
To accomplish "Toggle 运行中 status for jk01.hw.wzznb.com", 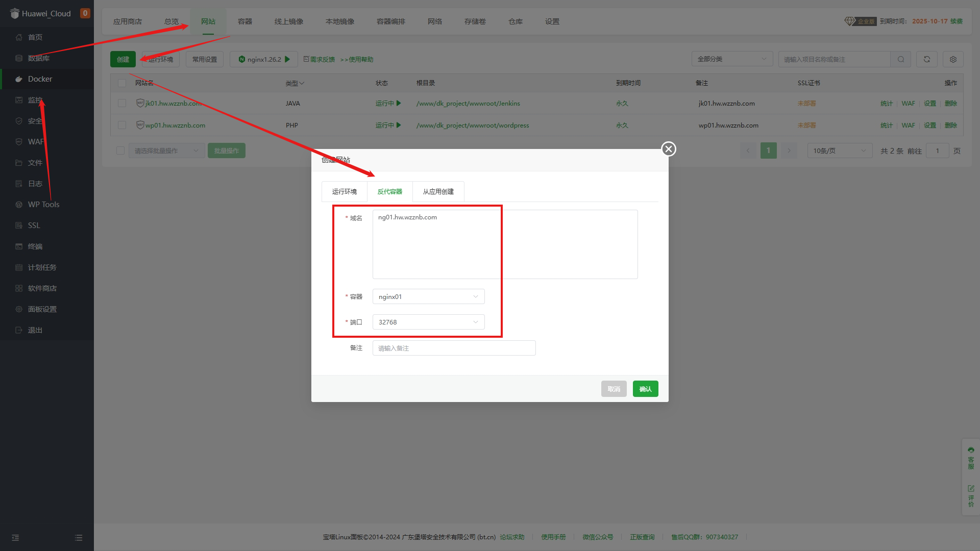I will pos(388,103).
